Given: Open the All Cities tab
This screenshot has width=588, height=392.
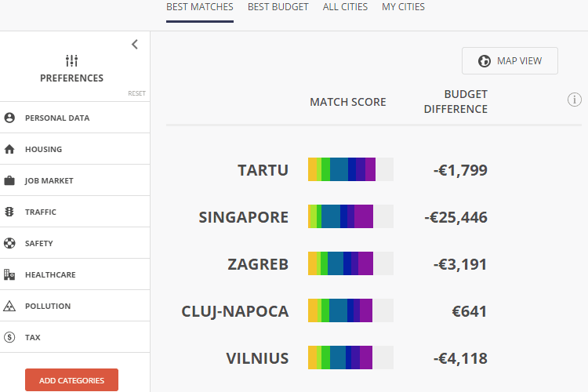Looking at the screenshot, I should point(345,7).
